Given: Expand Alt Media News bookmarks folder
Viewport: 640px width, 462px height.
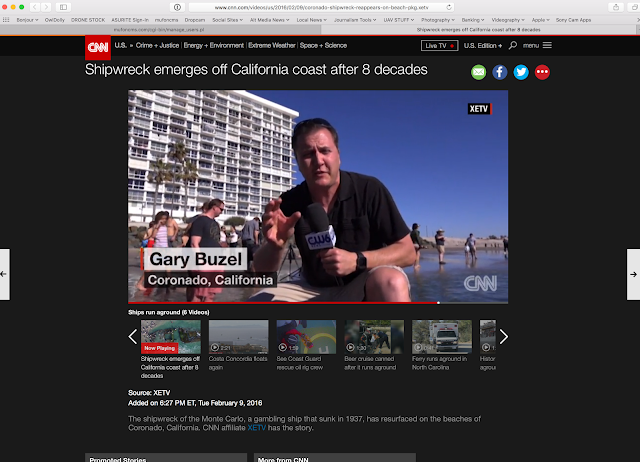Looking at the screenshot, I should point(269,20).
